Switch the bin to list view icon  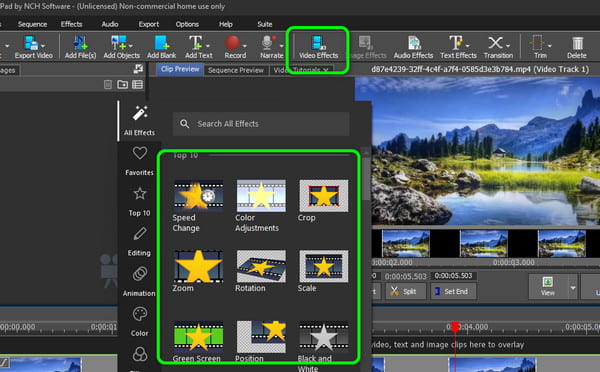tap(137, 84)
